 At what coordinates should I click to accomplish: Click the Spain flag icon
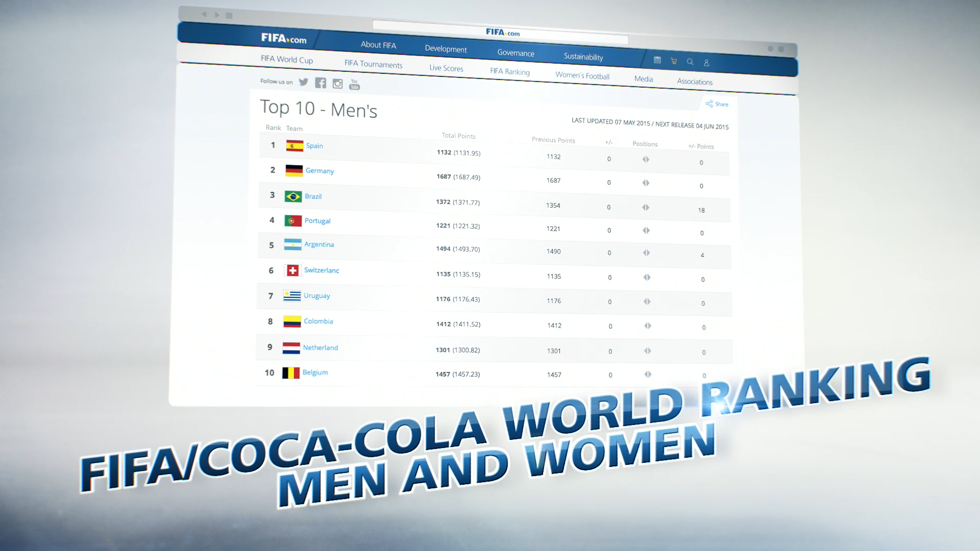coord(295,146)
